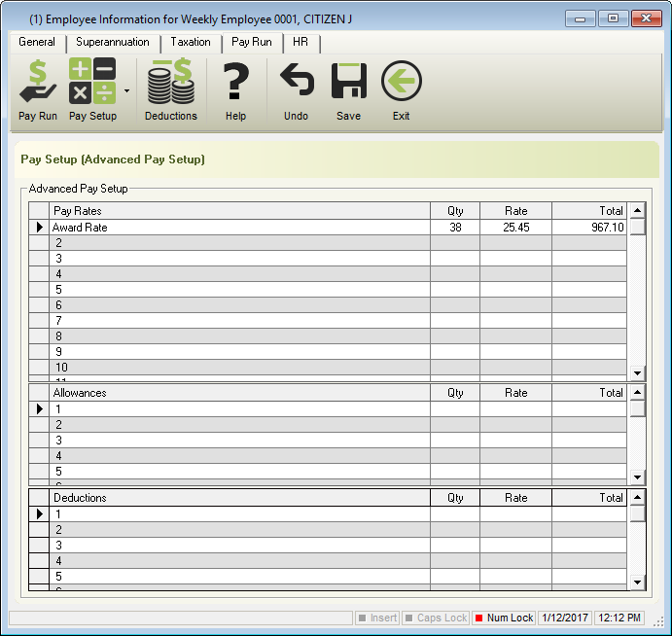Click scroll up arrow in Allowances grid
The height and width of the screenshot is (636, 672).
click(x=637, y=392)
